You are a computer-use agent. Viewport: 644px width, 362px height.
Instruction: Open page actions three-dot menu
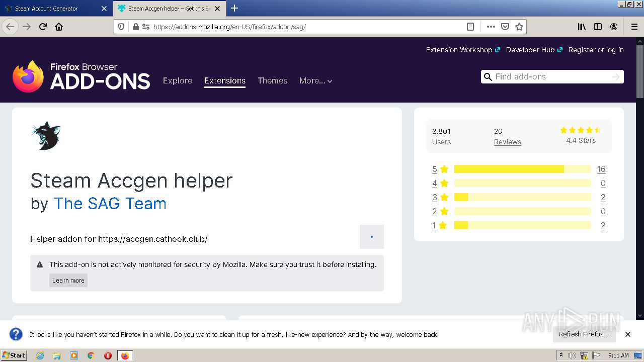coord(491,27)
